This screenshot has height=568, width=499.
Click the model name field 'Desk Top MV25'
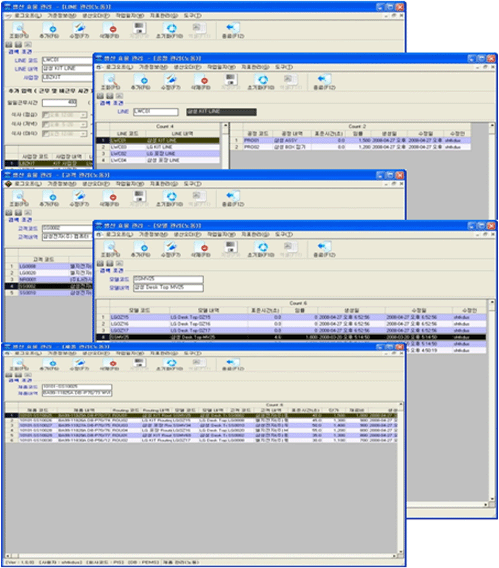tap(168, 288)
